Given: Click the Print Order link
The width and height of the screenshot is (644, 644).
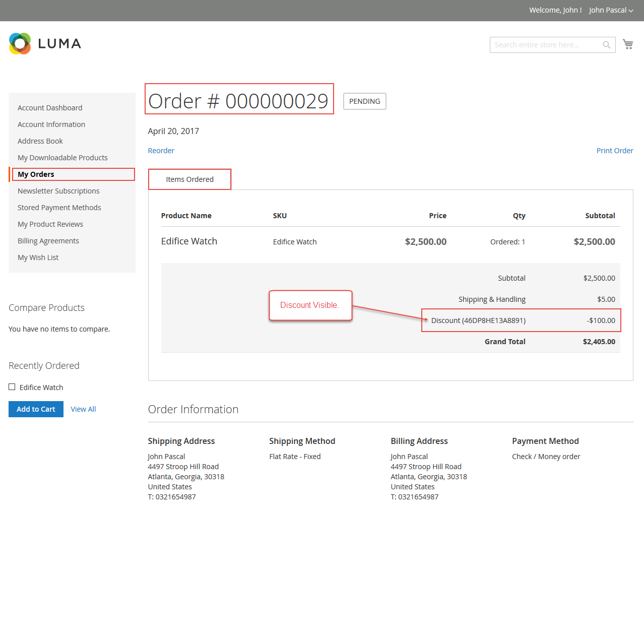Looking at the screenshot, I should tap(614, 151).
